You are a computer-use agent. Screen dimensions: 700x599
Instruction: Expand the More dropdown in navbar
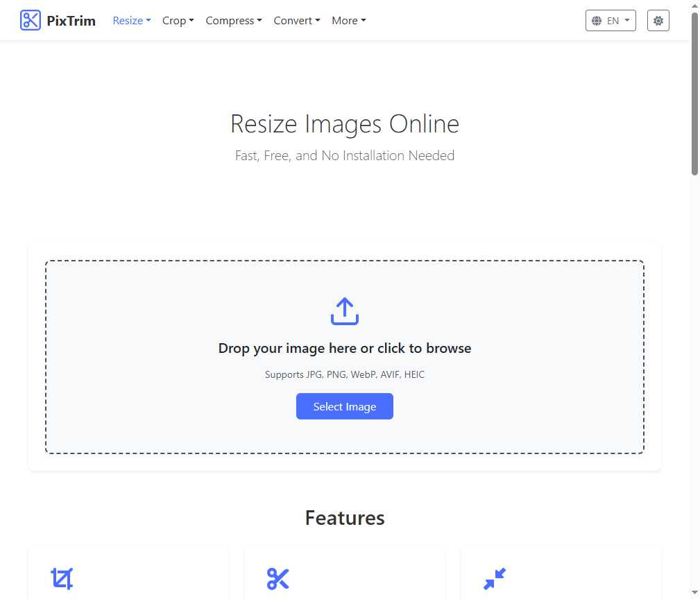(x=348, y=21)
